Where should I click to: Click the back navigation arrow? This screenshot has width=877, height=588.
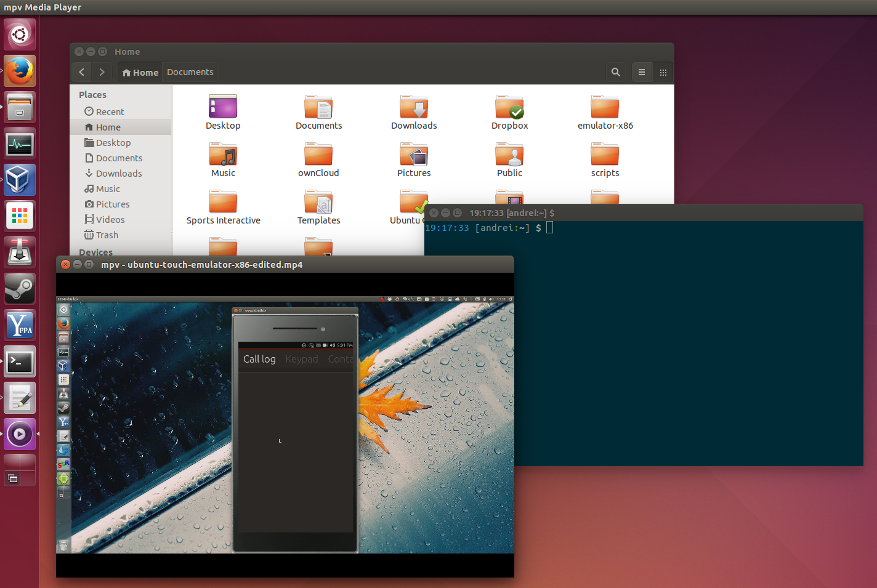tap(81, 72)
